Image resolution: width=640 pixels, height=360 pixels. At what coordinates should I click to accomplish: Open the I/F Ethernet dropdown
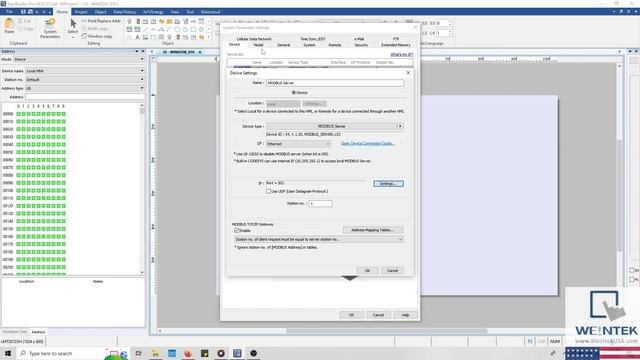298,144
